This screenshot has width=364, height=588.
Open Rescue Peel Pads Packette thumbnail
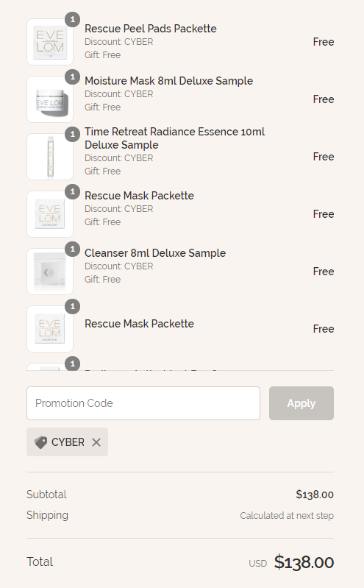(50, 42)
